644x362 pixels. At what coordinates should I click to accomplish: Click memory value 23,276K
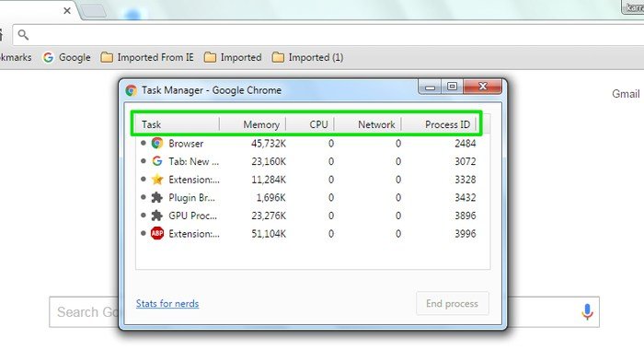pos(269,216)
